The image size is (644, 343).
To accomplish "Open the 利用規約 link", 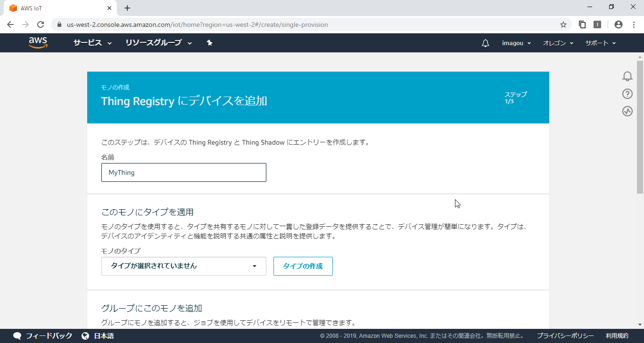I will pos(618,335).
